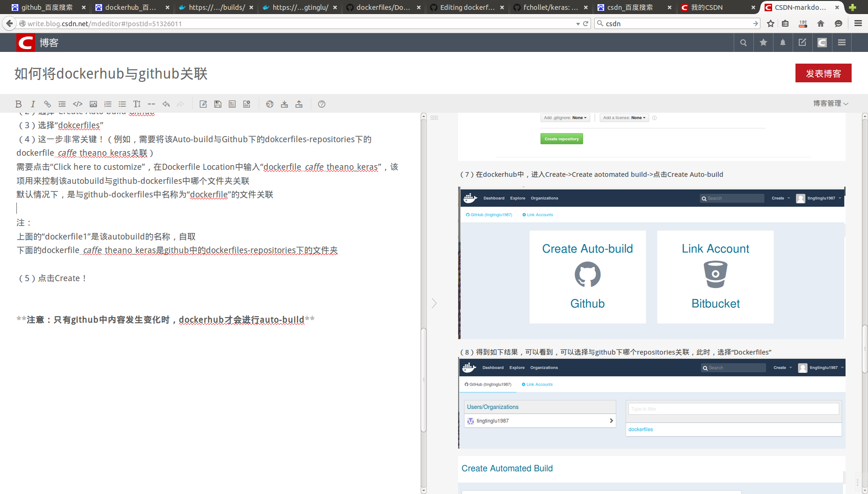Go back to the previous page

click(x=9, y=23)
